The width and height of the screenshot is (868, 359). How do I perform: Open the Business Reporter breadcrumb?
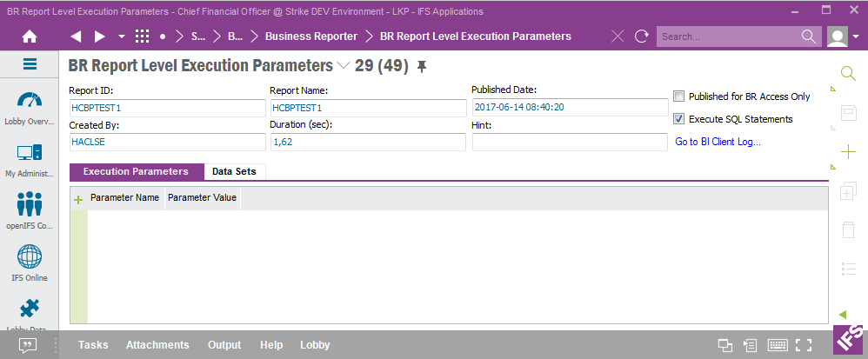(x=311, y=37)
